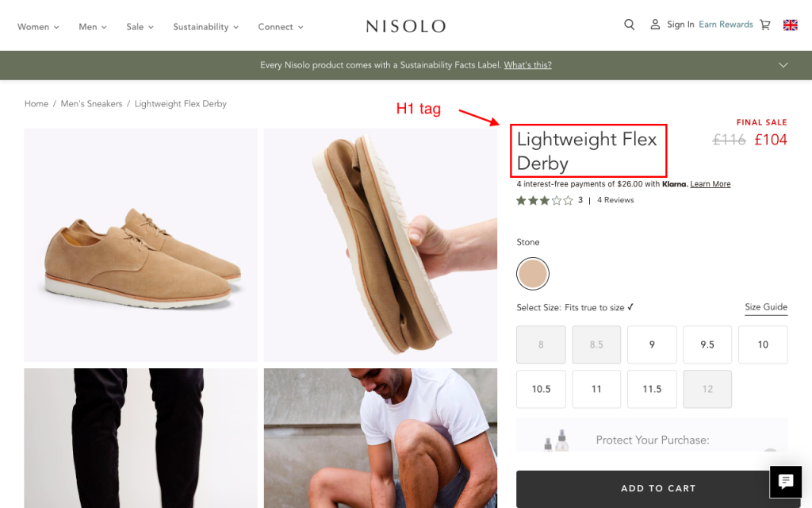Expand the announcement banner chevron
The height and width of the screenshot is (508, 812).
pyautogui.click(x=783, y=65)
